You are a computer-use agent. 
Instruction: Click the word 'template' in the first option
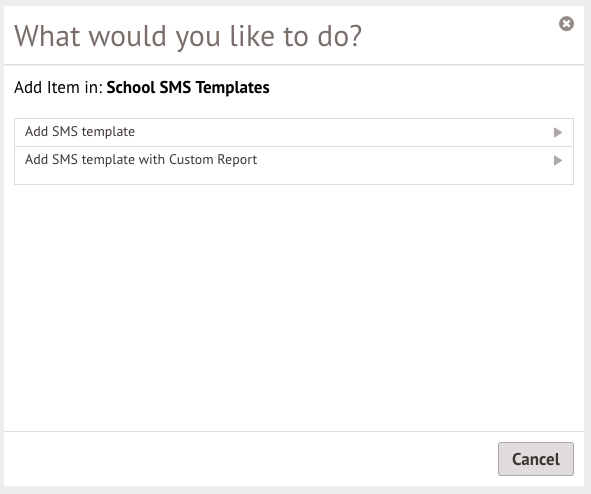coord(108,132)
